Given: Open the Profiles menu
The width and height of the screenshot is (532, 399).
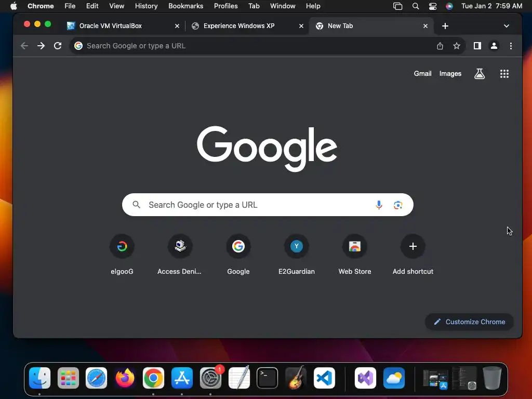Looking at the screenshot, I should pos(225,6).
